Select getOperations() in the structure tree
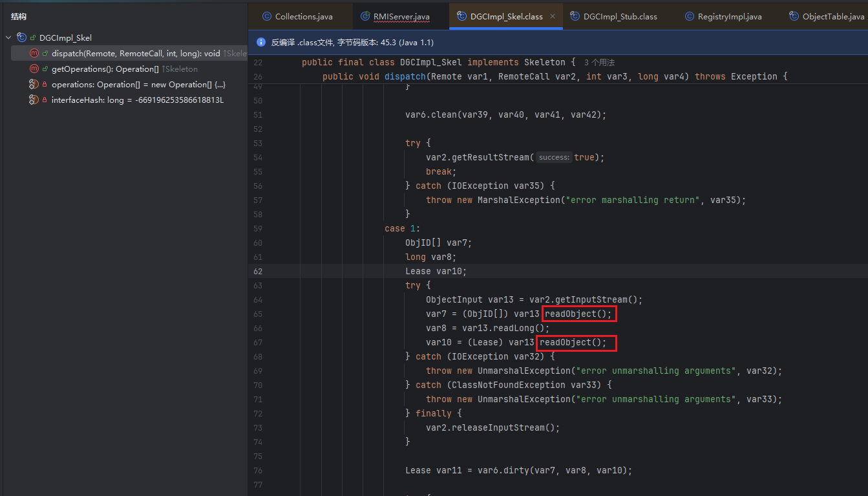 [114, 69]
